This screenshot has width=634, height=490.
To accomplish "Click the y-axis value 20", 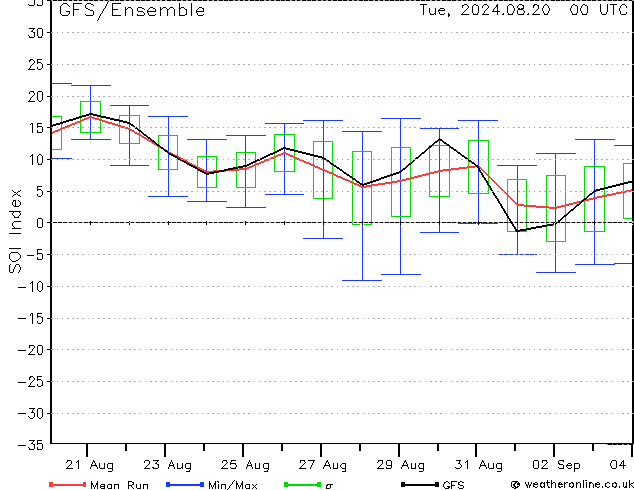I will pos(36,96).
